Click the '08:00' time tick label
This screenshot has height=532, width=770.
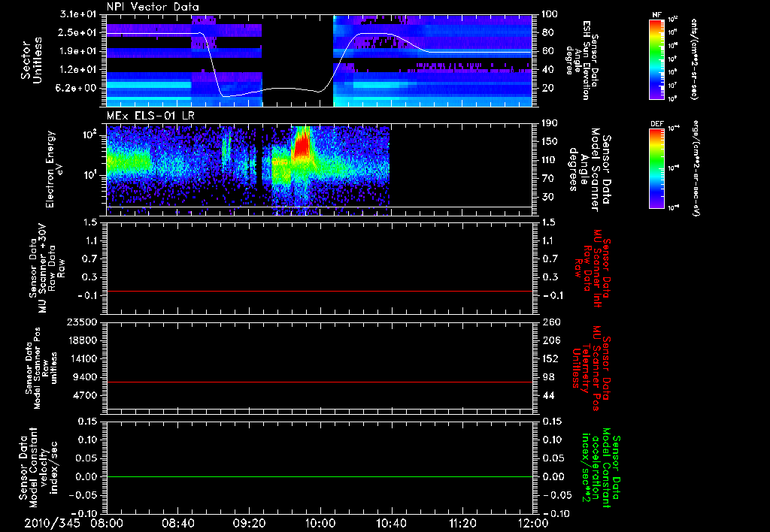tap(107, 523)
